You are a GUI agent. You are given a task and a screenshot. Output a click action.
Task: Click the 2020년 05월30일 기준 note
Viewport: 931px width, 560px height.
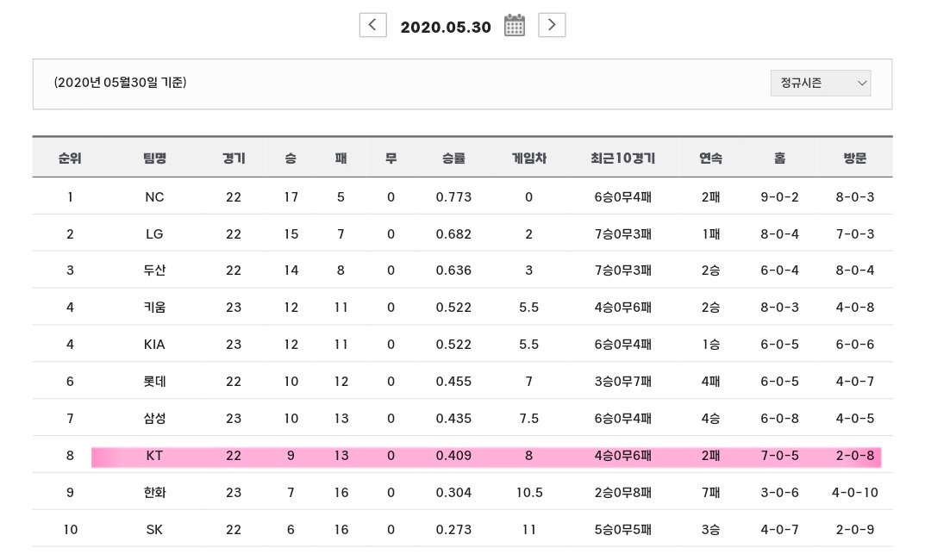click(x=120, y=83)
